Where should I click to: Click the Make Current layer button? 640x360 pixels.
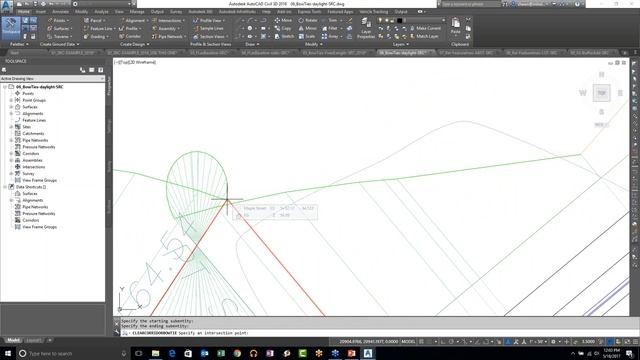point(425,28)
